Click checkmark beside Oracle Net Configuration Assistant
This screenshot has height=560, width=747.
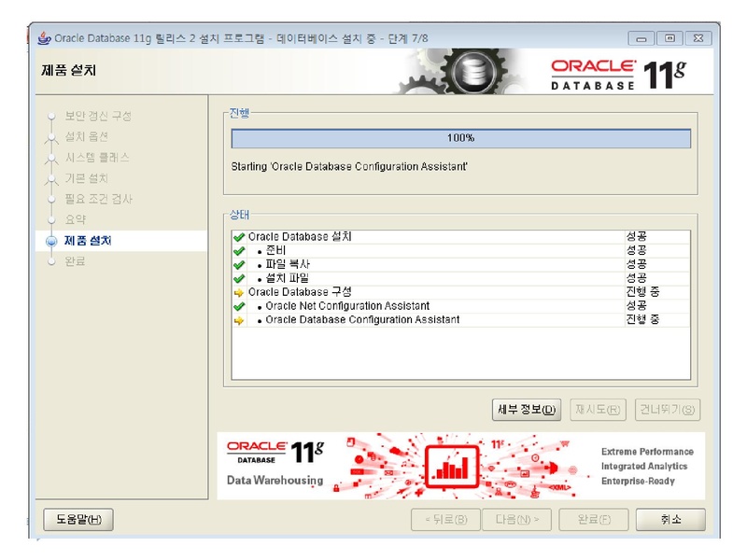tap(239, 306)
